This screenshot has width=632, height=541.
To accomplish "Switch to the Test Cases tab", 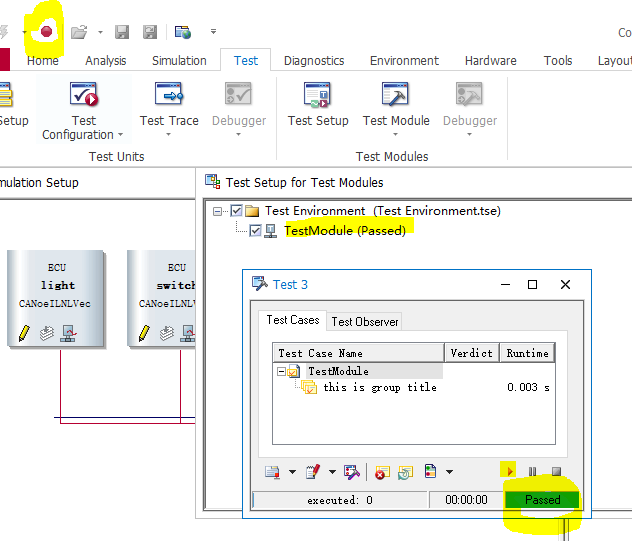I will click(x=293, y=320).
